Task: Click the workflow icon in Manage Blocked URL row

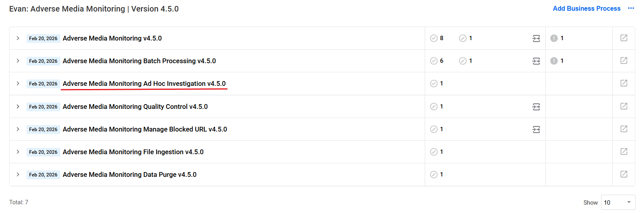Action: [x=536, y=129]
